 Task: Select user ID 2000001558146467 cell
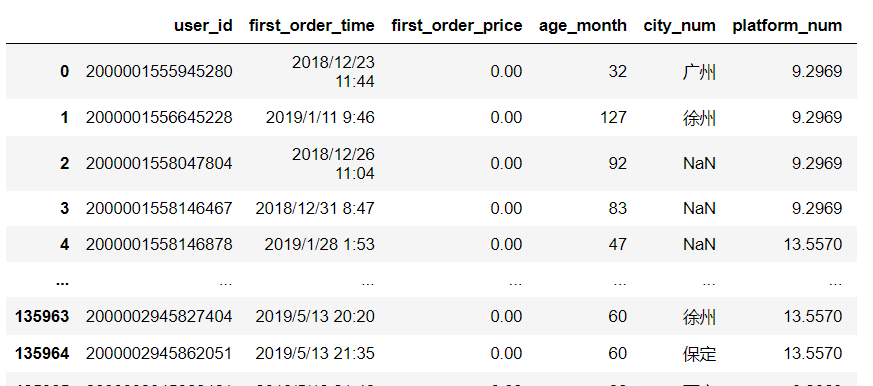(159, 208)
